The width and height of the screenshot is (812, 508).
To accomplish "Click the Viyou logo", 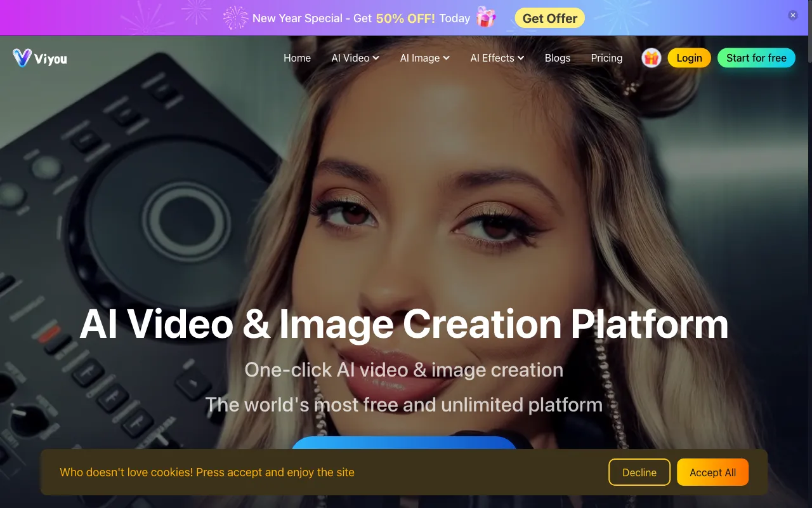I will click(39, 58).
